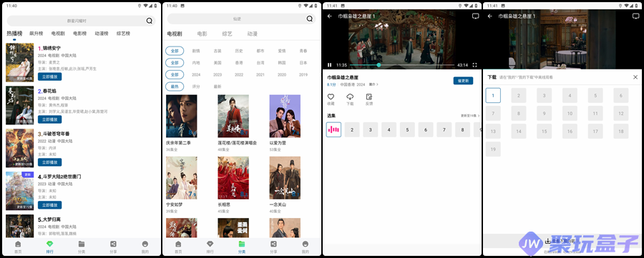Switch to the 动漫 category tab
The width and height of the screenshot is (644, 258).
click(x=252, y=34)
